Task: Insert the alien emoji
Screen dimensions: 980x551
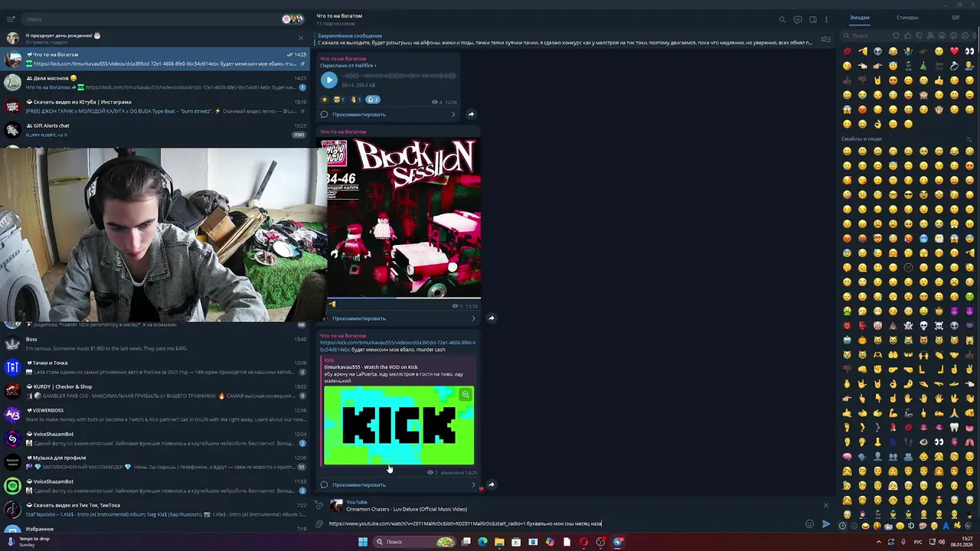Action: [877, 51]
